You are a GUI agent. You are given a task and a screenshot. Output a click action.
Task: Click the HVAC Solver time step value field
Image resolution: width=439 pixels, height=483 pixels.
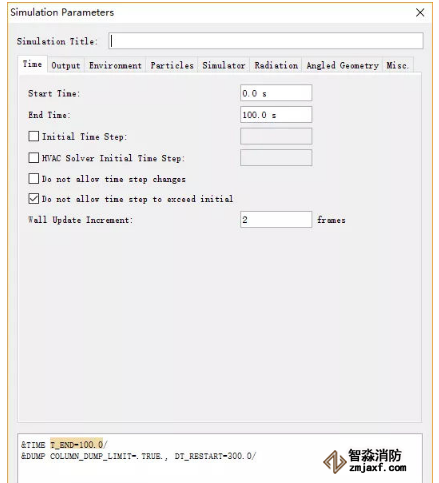click(276, 158)
